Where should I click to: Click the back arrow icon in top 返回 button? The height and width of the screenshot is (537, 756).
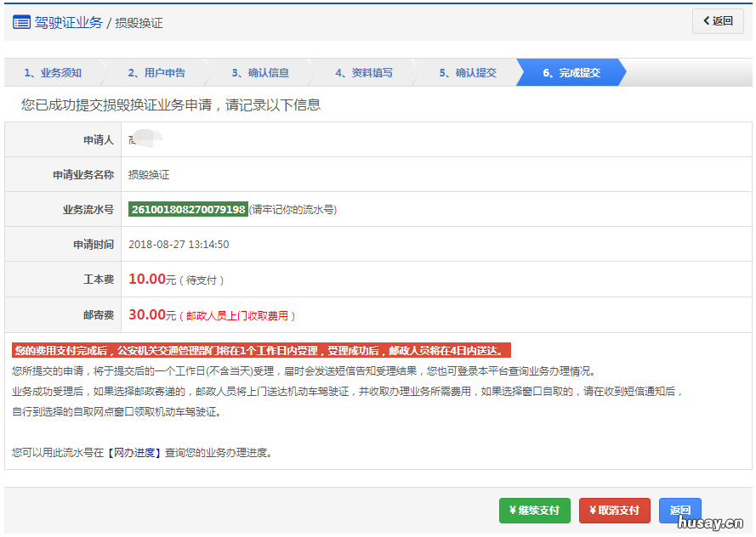(706, 20)
